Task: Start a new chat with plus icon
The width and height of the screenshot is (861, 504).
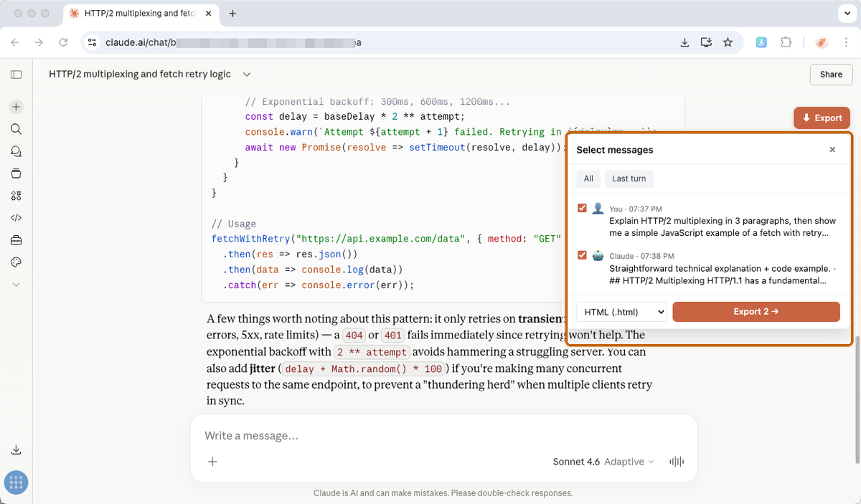Action: click(16, 107)
